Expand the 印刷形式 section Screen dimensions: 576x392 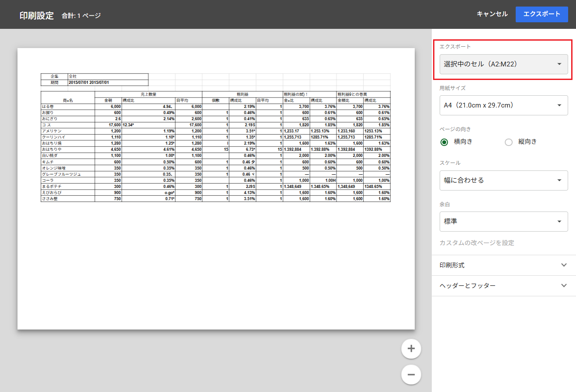pos(503,265)
